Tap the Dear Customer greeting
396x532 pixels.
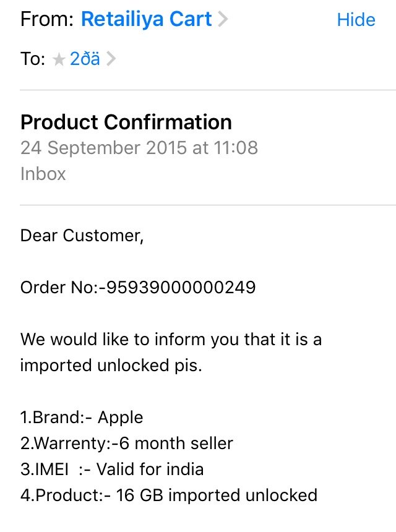coord(82,236)
